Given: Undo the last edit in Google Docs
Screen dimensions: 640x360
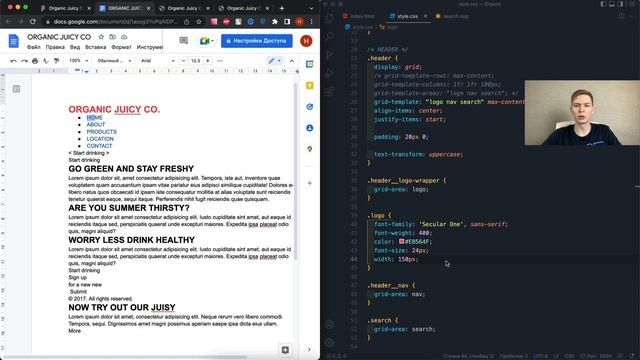Looking at the screenshot, I should pyautogui.click(x=13, y=61).
